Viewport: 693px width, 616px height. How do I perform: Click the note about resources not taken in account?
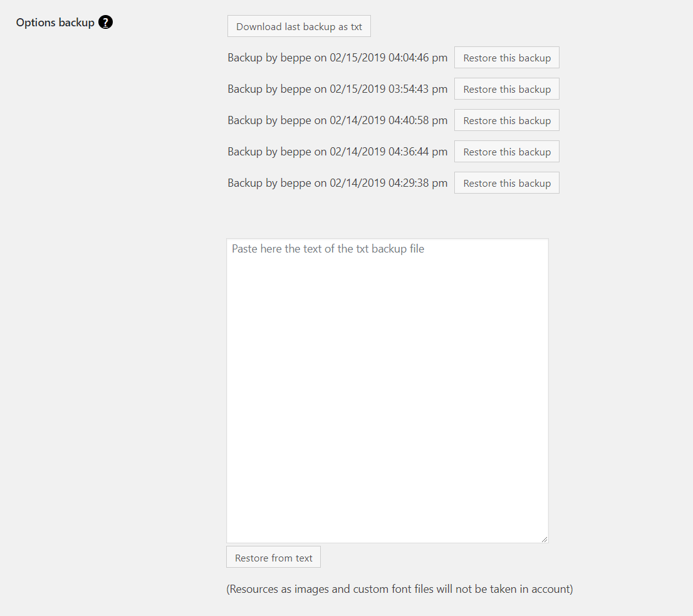click(400, 589)
